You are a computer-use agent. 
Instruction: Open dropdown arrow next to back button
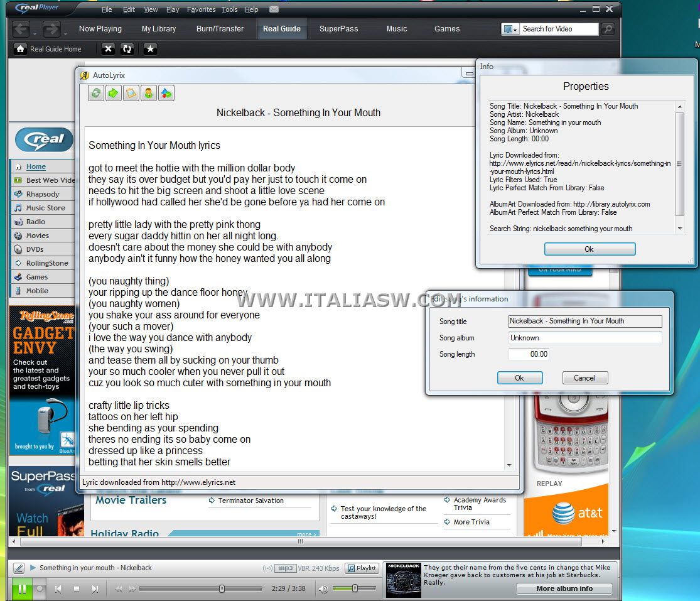(x=35, y=34)
